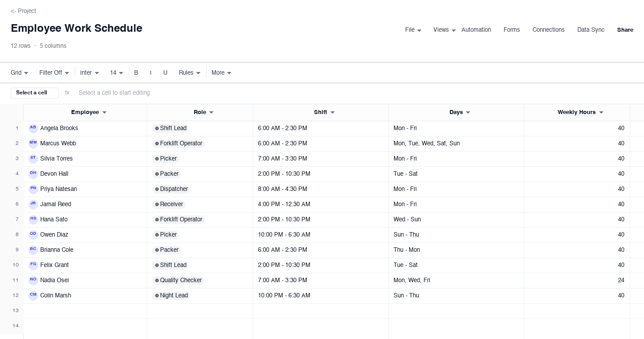Image resolution: width=644 pixels, height=339 pixels.
Task: Click Marcus Webb's MW avatar icon
Action: [x=33, y=144]
